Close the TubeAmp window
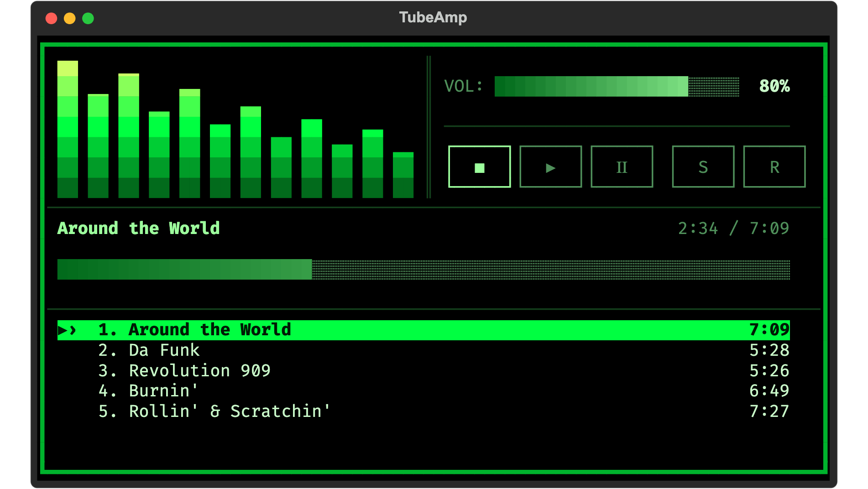 pos(52,18)
